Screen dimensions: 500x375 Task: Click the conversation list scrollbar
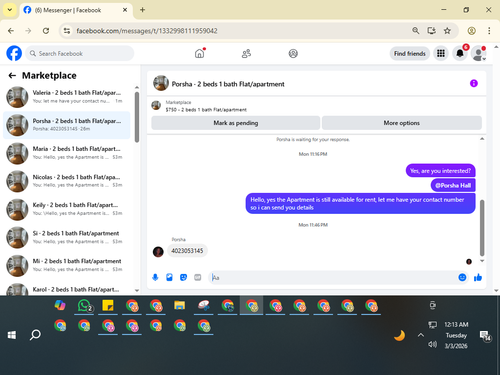[137, 117]
